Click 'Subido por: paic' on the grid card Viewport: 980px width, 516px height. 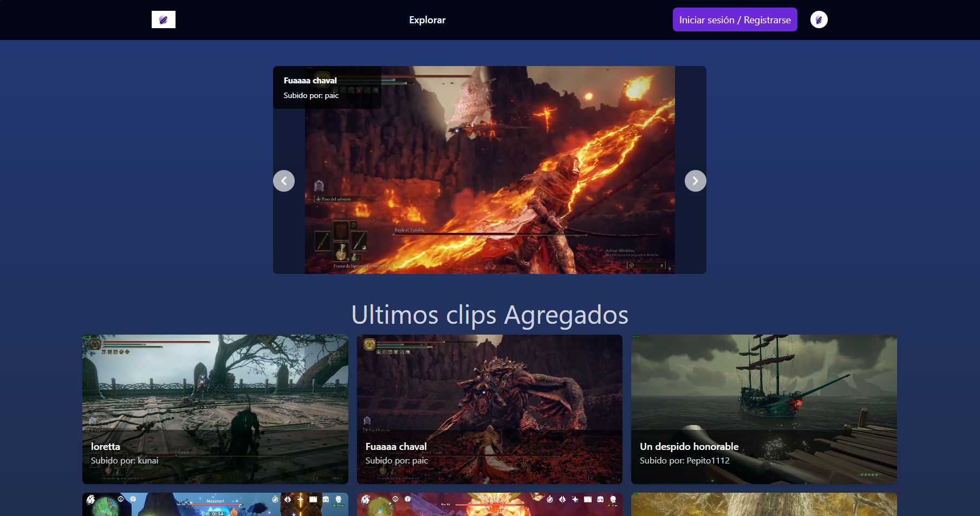tap(397, 461)
